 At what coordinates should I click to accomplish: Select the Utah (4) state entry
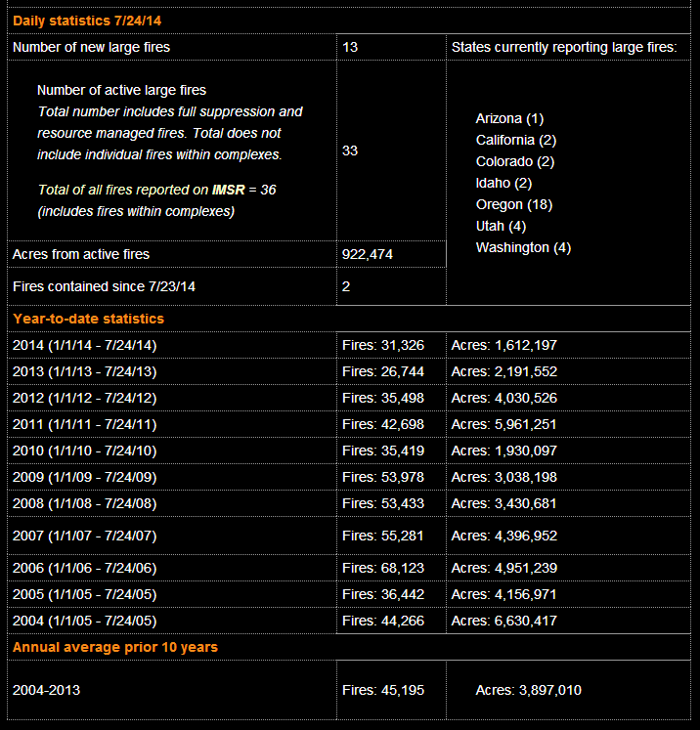(x=502, y=226)
